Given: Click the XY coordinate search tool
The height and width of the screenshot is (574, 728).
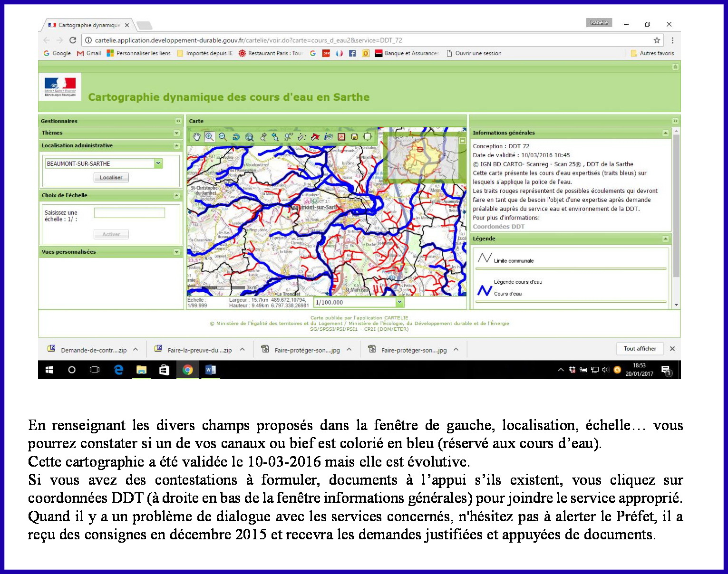Looking at the screenshot, I should coord(288,137).
